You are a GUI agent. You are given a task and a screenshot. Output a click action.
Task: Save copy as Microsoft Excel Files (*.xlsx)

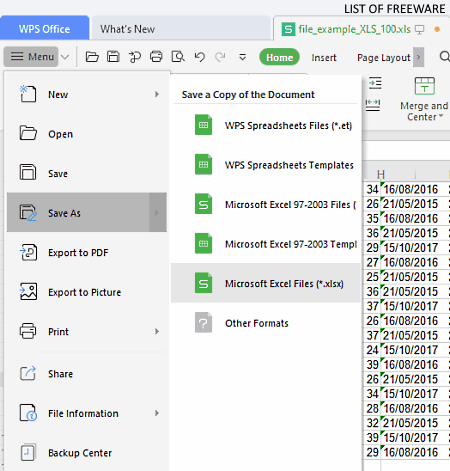(x=266, y=283)
